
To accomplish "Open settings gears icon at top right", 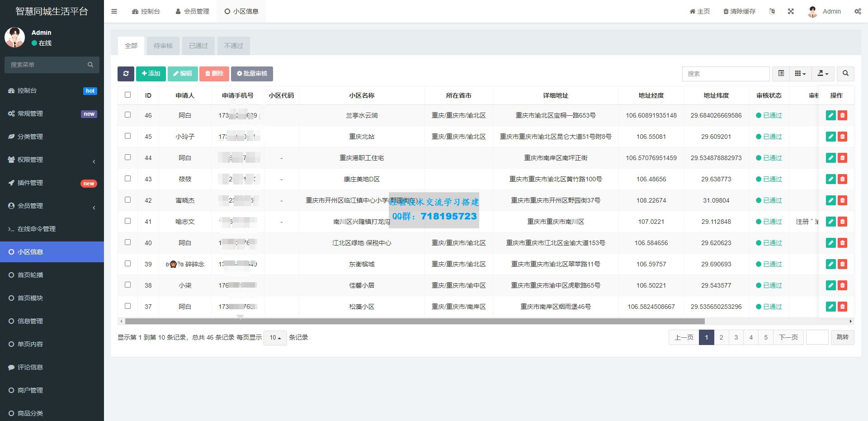I will click(x=858, y=11).
